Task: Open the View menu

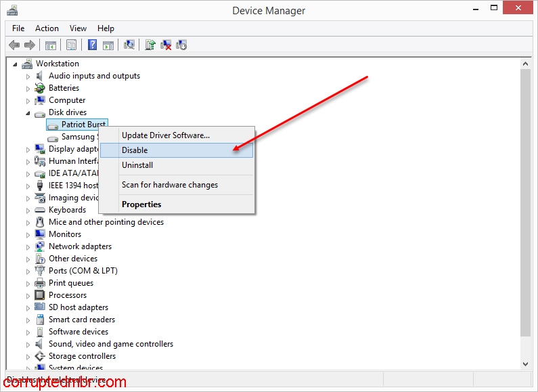Action: 78,28
